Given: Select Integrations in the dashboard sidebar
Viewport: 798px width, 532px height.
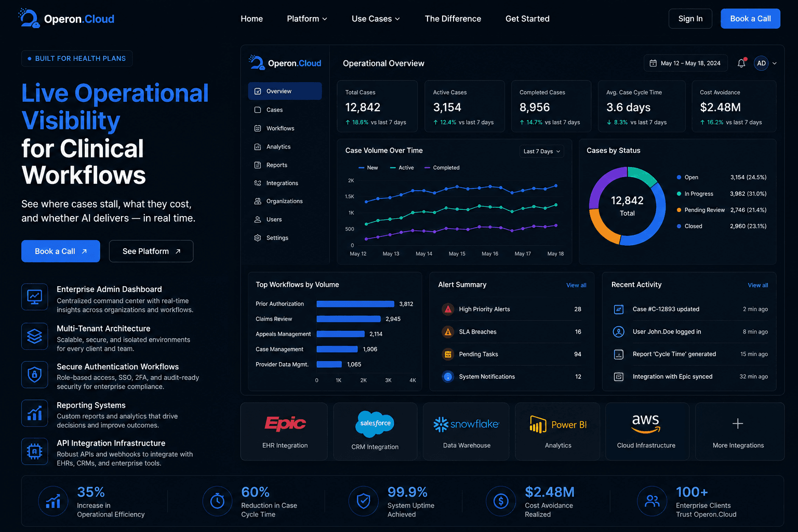Looking at the screenshot, I should (x=285, y=183).
